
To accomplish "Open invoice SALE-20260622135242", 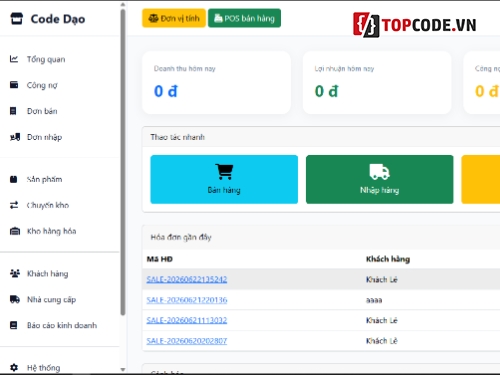I will [187, 279].
